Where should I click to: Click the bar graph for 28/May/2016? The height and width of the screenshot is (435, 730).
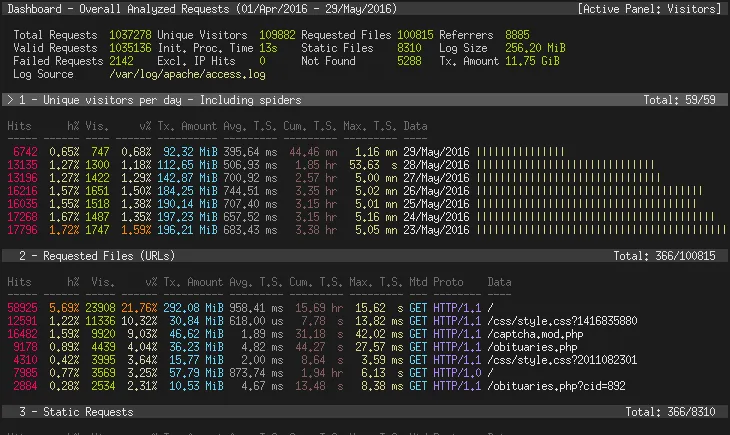564,164
